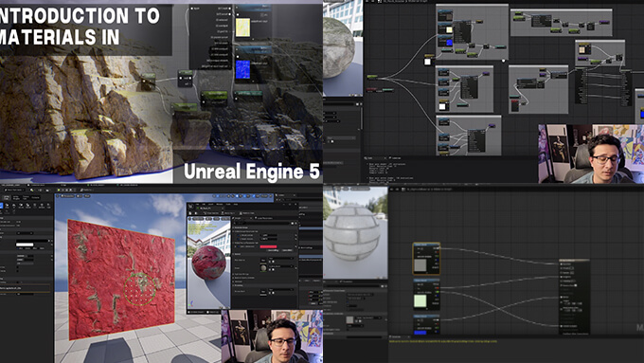
Task: Select the first landscape mode tab on left panel
Action: click(7, 198)
